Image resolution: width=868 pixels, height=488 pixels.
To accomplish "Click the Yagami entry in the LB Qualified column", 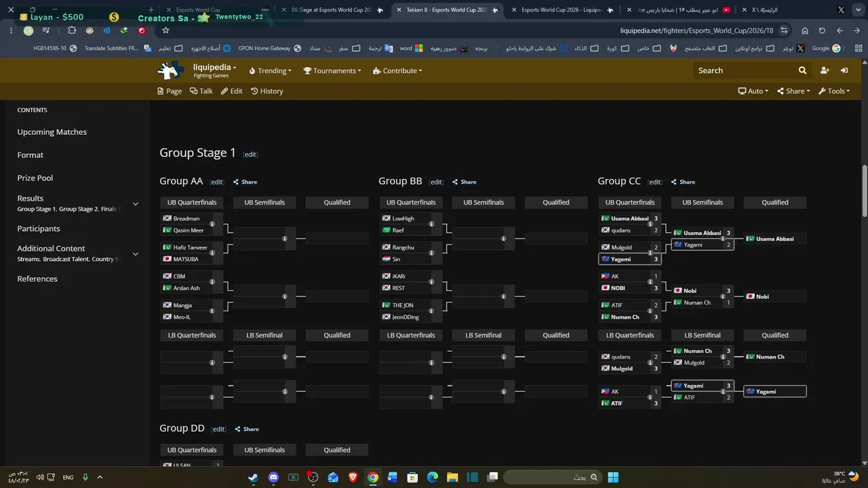I will click(775, 392).
